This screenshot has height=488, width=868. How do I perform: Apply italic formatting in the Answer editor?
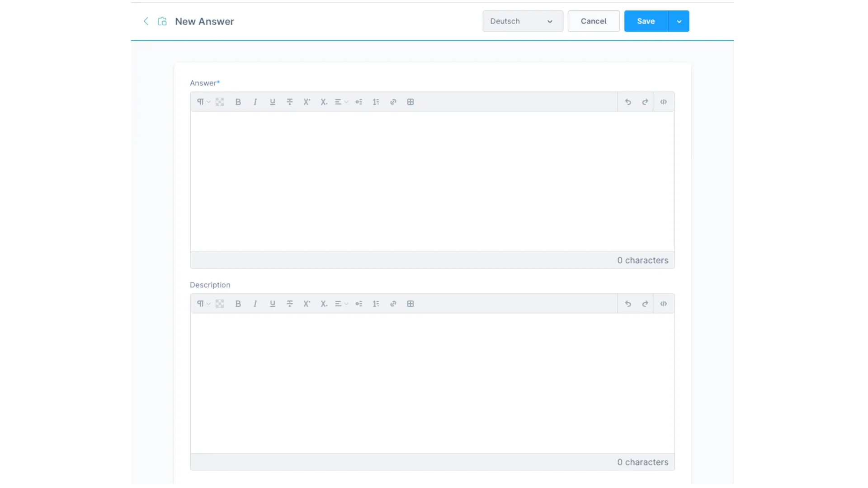click(x=255, y=102)
